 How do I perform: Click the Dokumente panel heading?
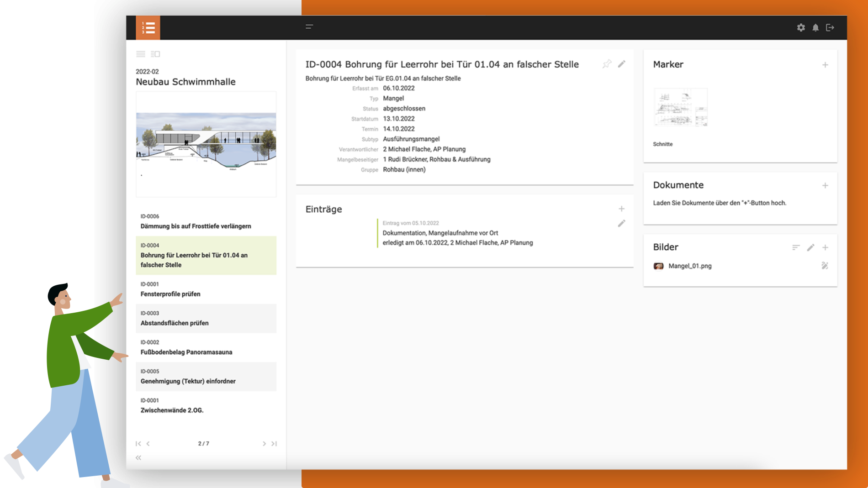(x=678, y=185)
